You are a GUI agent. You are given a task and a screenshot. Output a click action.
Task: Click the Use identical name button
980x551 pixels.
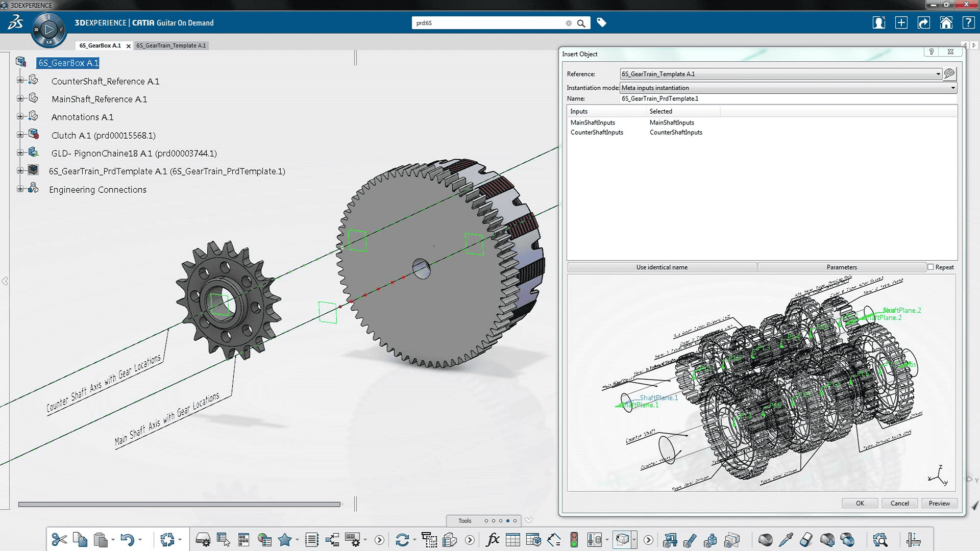661,267
